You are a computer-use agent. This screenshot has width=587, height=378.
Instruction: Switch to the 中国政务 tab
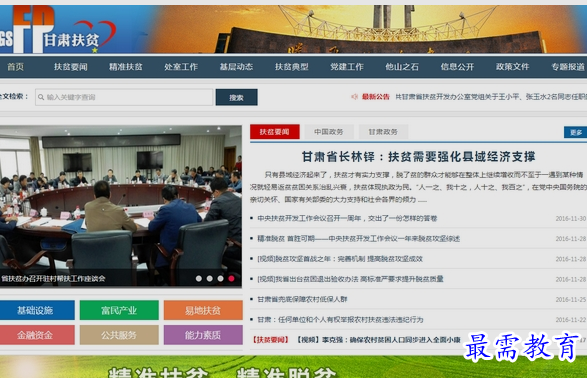click(329, 132)
